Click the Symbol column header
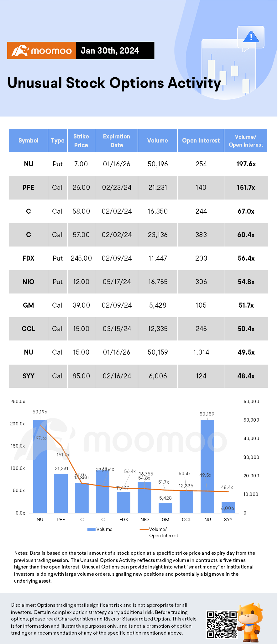Image resolution: width=278 pixels, height=644 pixels. pyautogui.click(x=28, y=141)
